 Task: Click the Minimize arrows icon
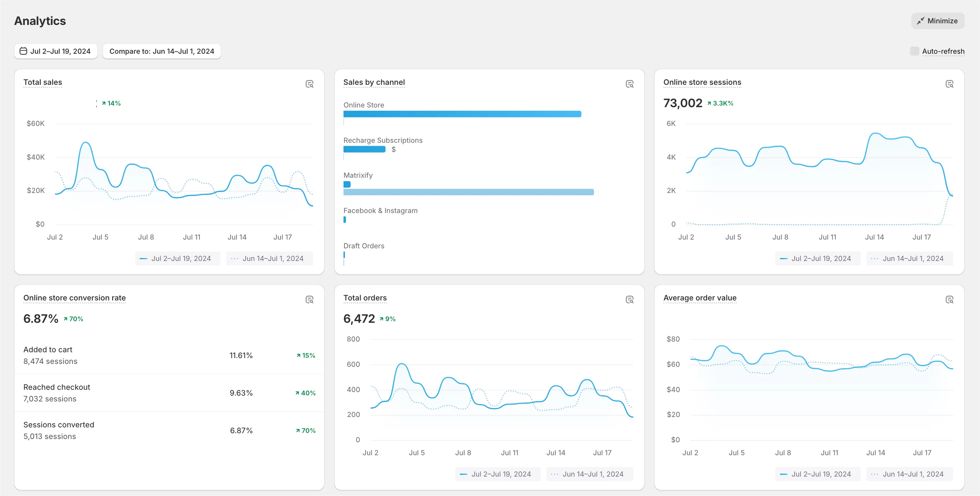(920, 21)
